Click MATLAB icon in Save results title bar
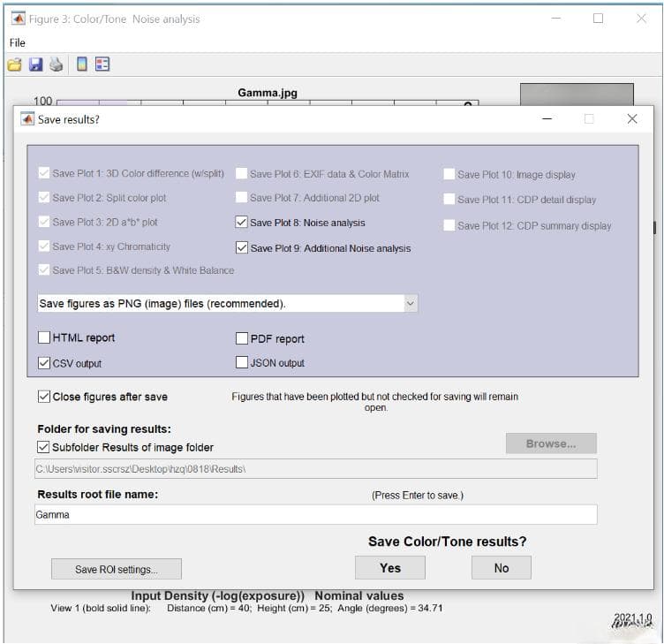664x644 pixels. coord(27,119)
